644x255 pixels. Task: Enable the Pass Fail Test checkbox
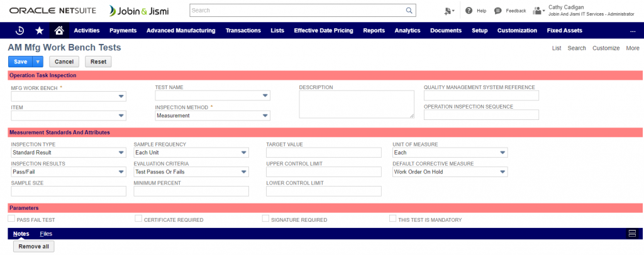11,219
